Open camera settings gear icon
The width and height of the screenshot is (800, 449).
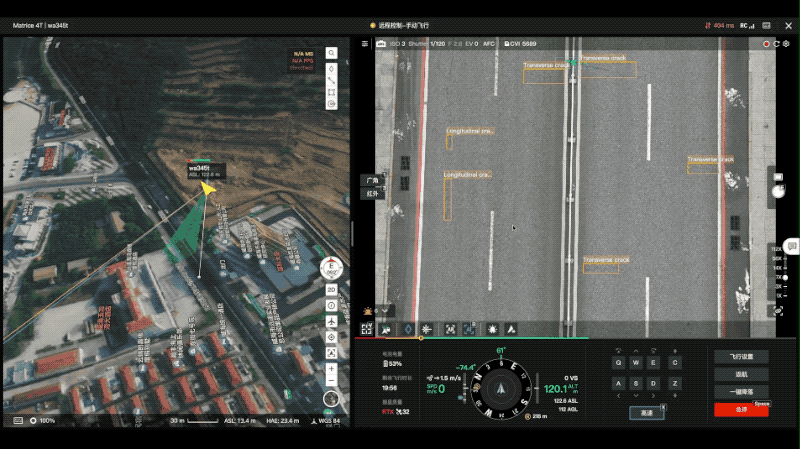pyautogui.click(x=786, y=44)
